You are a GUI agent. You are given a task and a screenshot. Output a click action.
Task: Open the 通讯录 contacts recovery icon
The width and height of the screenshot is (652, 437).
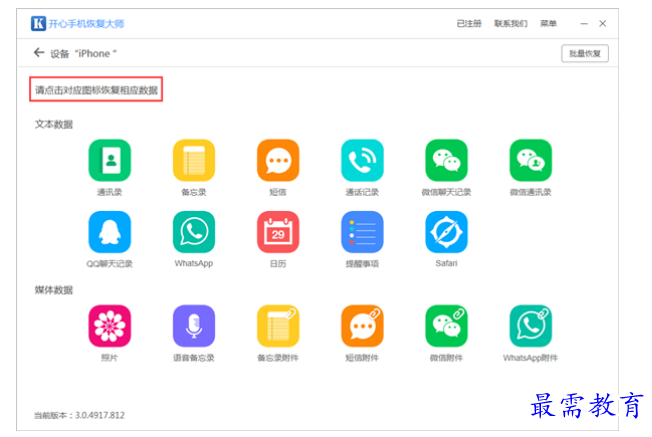(110, 160)
